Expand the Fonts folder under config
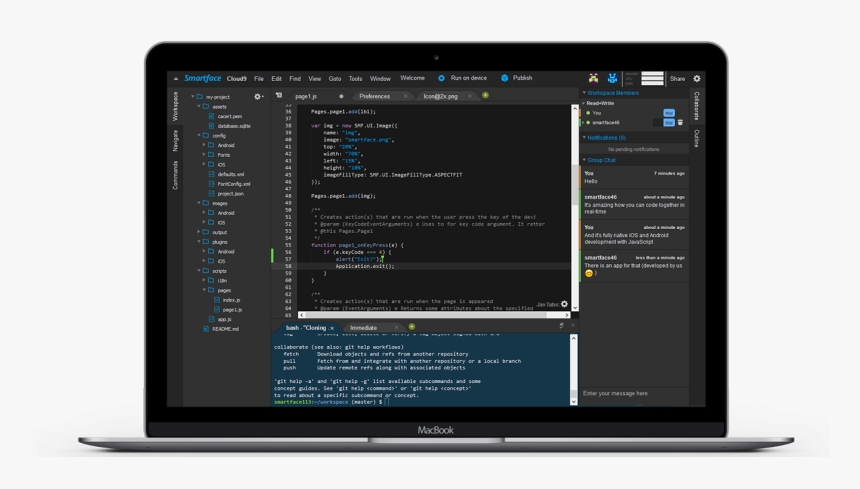Image resolution: width=860 pixels, height=489 pixels. [204, 155]
